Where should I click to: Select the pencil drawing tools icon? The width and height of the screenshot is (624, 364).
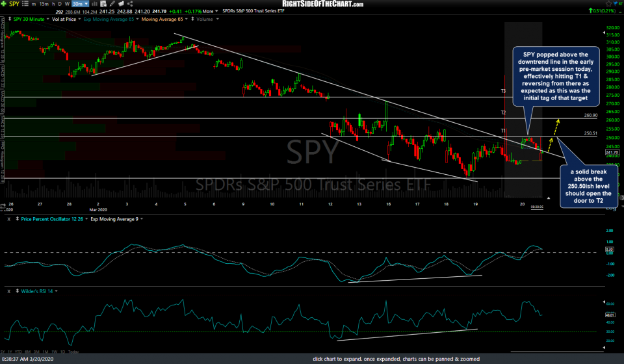(112, 4)
